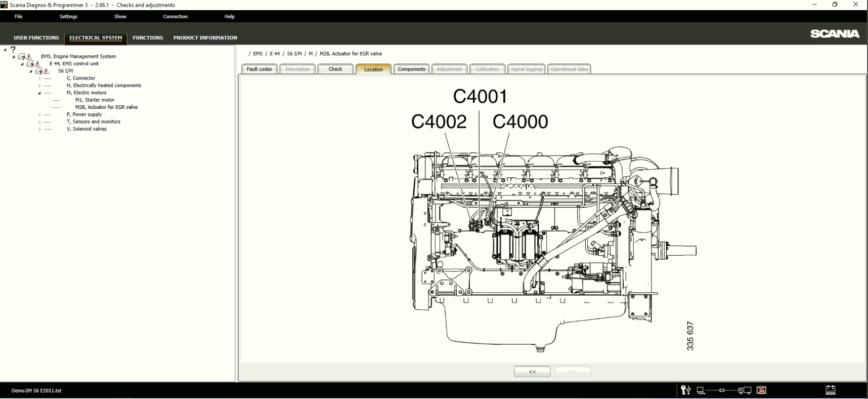Select E 44, EMS control unit row

pos(74,64)
